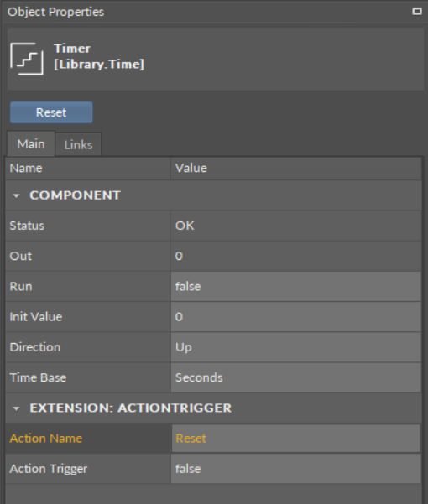
Task: Open the Time Base Seconds dropdown
Action: point(296,377)
